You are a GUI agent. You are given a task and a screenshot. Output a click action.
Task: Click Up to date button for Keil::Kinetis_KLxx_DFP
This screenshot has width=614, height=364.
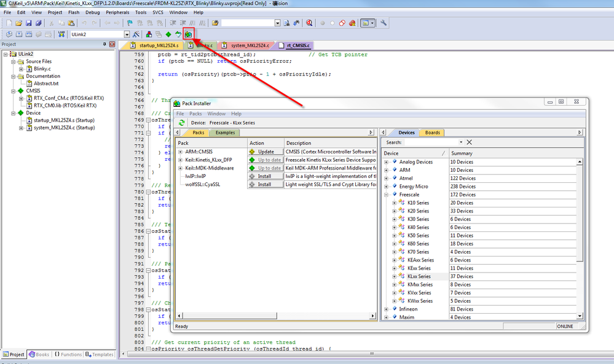(x=266, y=160)
